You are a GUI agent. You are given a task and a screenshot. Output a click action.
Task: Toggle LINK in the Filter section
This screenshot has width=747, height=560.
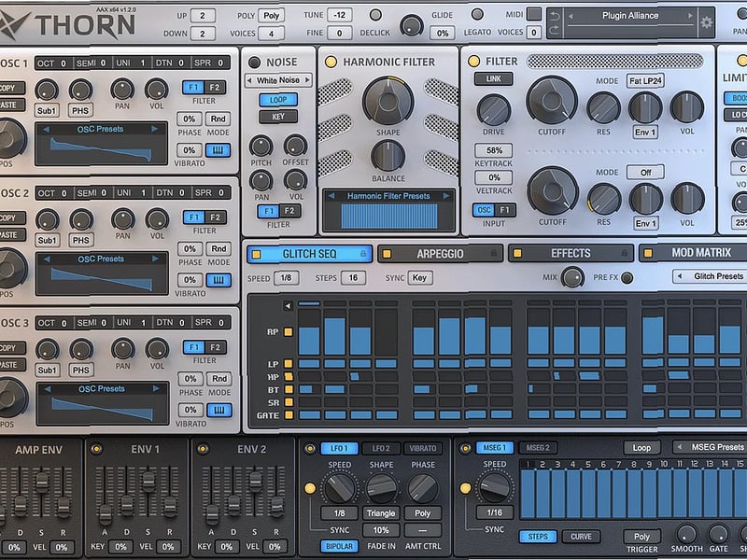pos(492,78)
